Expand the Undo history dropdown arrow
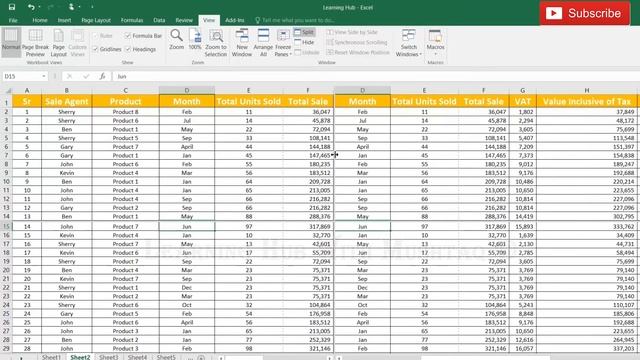The height and width of the screenshot is (360, 640). coord(39,7)
